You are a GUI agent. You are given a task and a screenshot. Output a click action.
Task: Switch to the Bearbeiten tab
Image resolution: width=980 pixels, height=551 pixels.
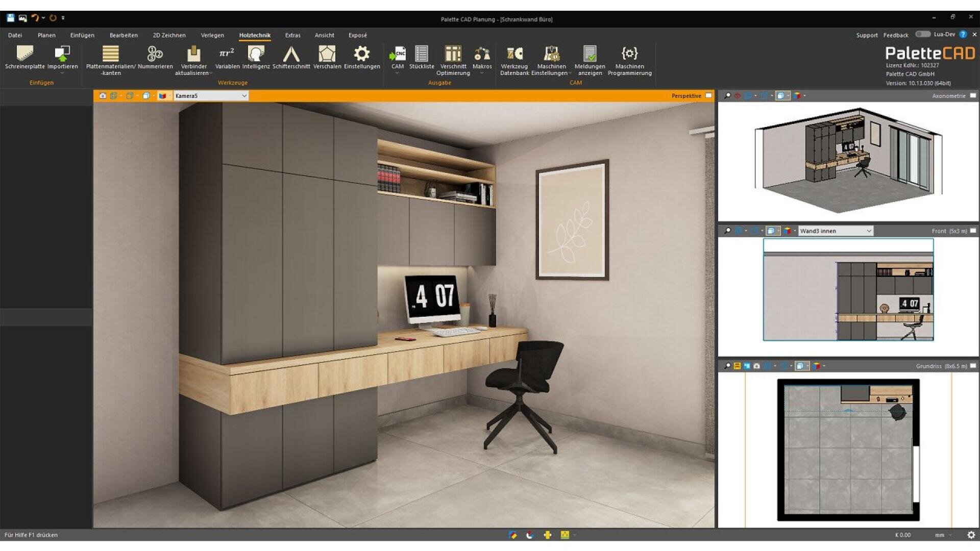[124, 35]
